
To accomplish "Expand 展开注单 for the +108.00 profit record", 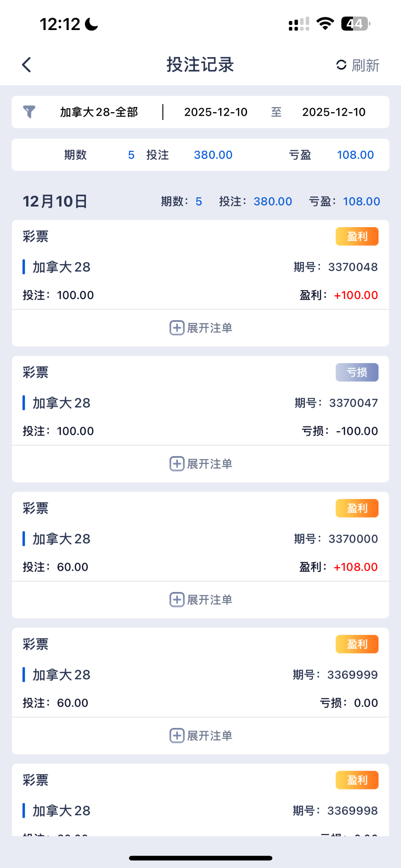I will point(210,600).
